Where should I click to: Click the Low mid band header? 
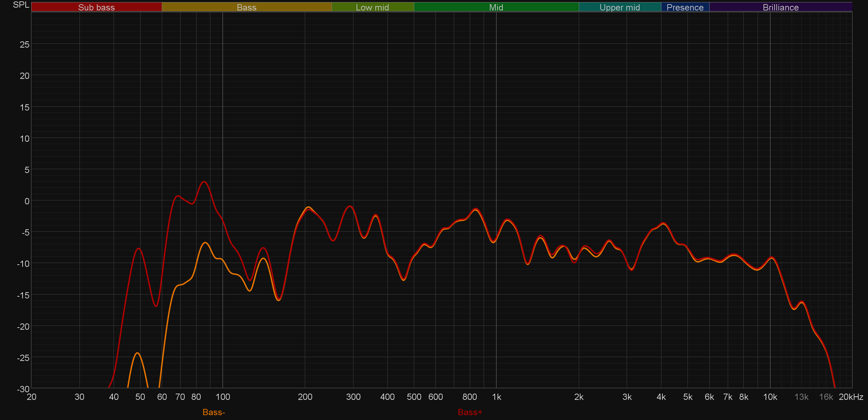[372, 7]
